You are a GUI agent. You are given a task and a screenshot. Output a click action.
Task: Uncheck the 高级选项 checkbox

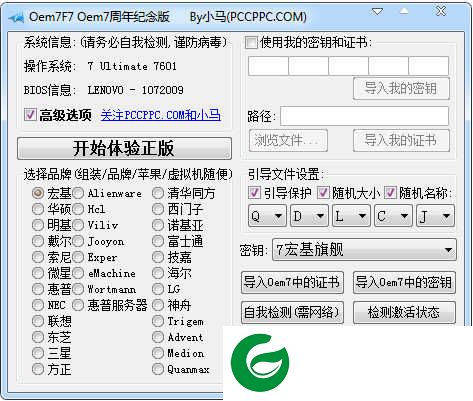(30, 115)
